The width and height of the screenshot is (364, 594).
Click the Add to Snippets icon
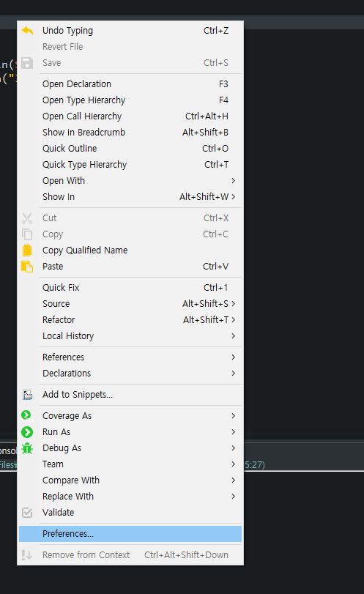click(x=27, y=395)
